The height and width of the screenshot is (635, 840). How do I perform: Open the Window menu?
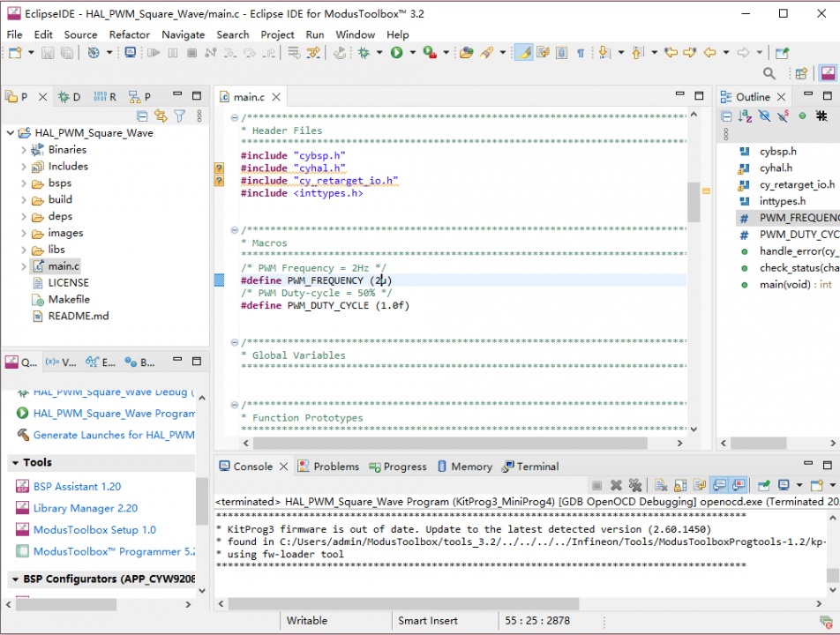(356, 34)
